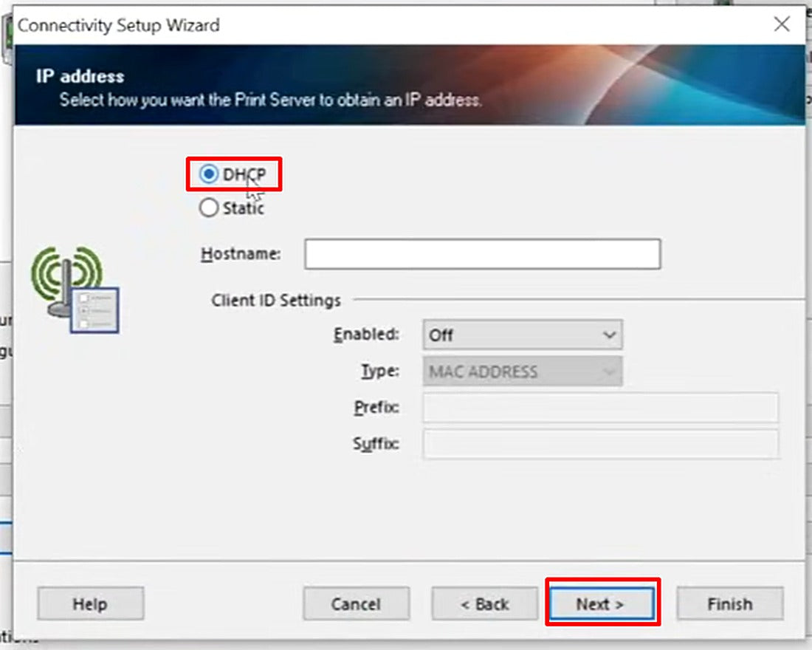Go to previous step with Back
This screenshot has height=650, width=812.
coord(485,604)
